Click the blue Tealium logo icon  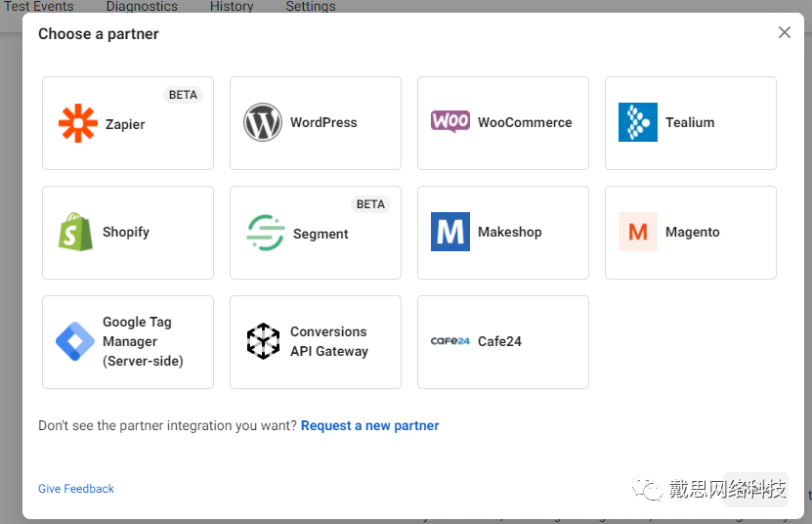pyautogui.click(x=638, y=122)
